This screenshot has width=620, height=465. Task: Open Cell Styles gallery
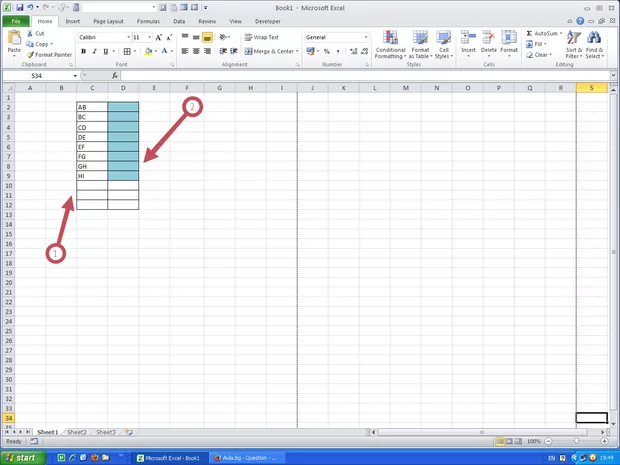coord(444,45)
